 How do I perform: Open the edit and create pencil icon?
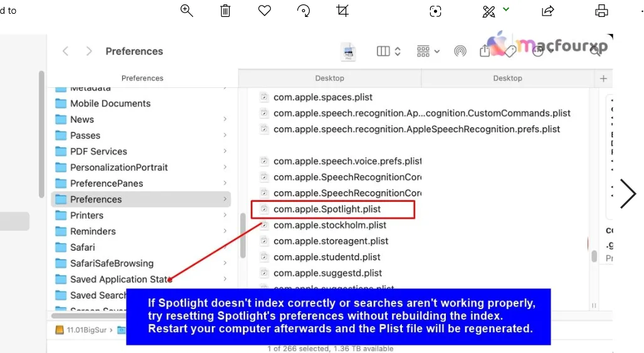488,11
